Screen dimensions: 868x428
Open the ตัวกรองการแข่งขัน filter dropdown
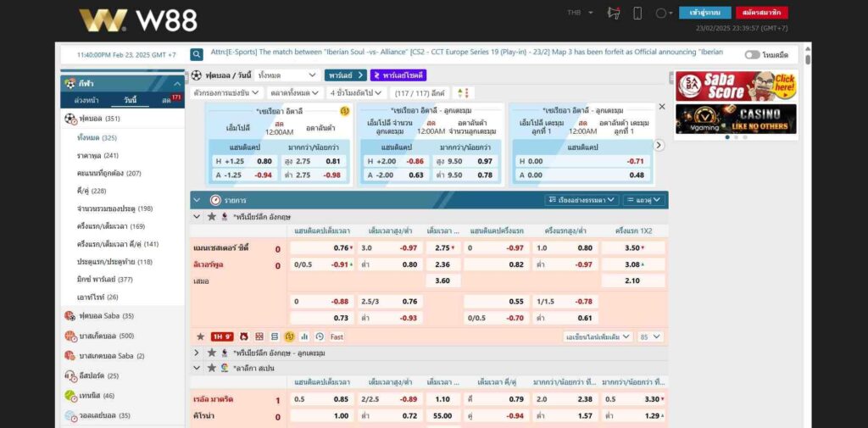[227, 93]
